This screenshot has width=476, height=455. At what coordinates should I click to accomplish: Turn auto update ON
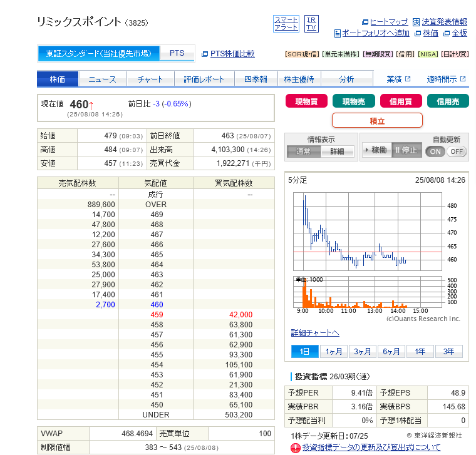click(435, 151)
